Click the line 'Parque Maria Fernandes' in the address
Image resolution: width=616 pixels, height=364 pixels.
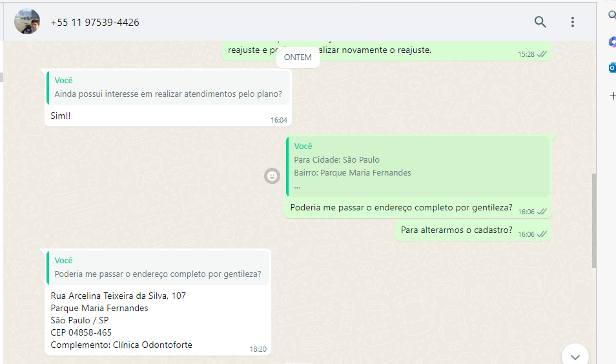pyautogui.click(x=99, y=308)
